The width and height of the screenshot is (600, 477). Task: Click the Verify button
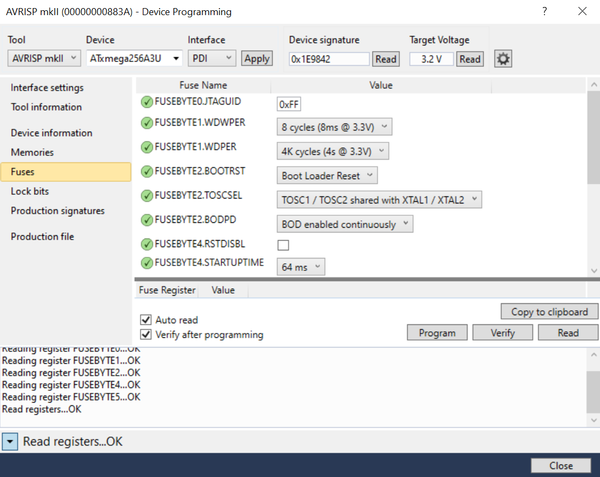coord(502,333)
